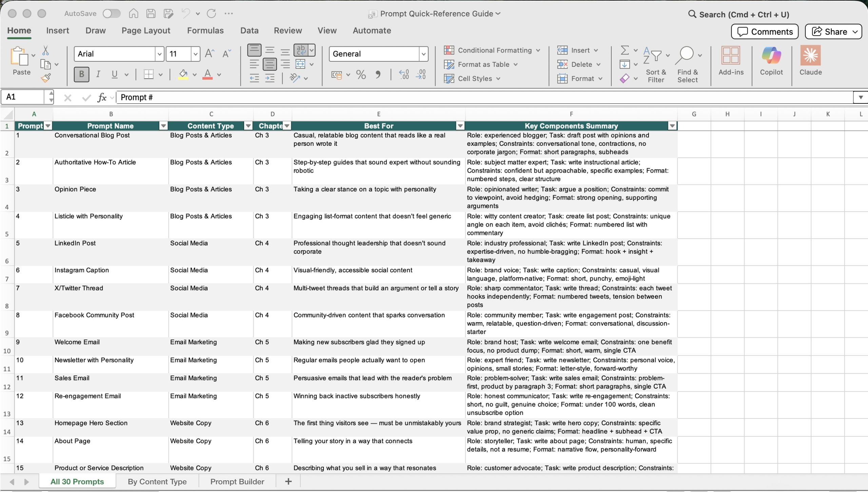The height and width of the screenshot is (492, 868).
Task: Click the AutoSum sigma icon
Action: pyautogui.click(x=625, y=50)
